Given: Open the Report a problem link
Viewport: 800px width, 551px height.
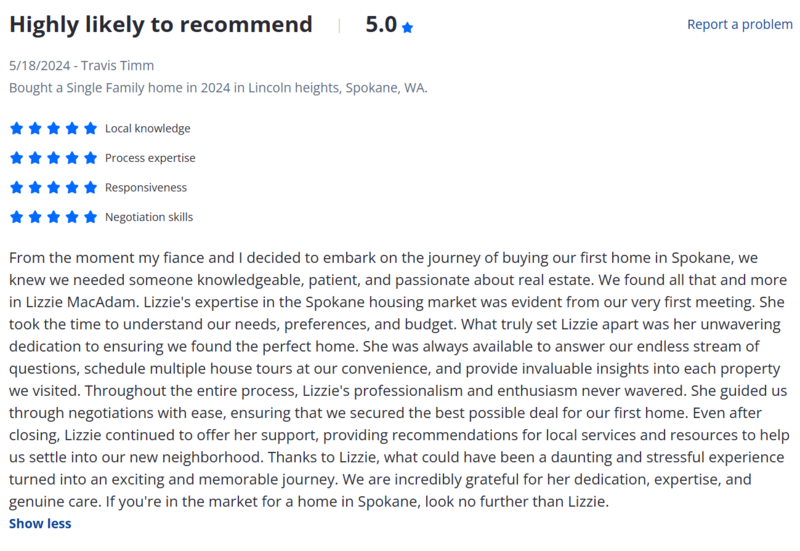Looking at the screenshot, I should coord(739,25).
